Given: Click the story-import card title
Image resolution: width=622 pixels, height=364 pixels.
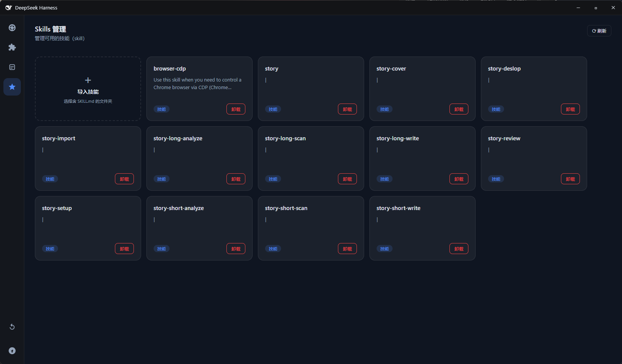Looking at the screenshot, I should (x=59, y=138).
